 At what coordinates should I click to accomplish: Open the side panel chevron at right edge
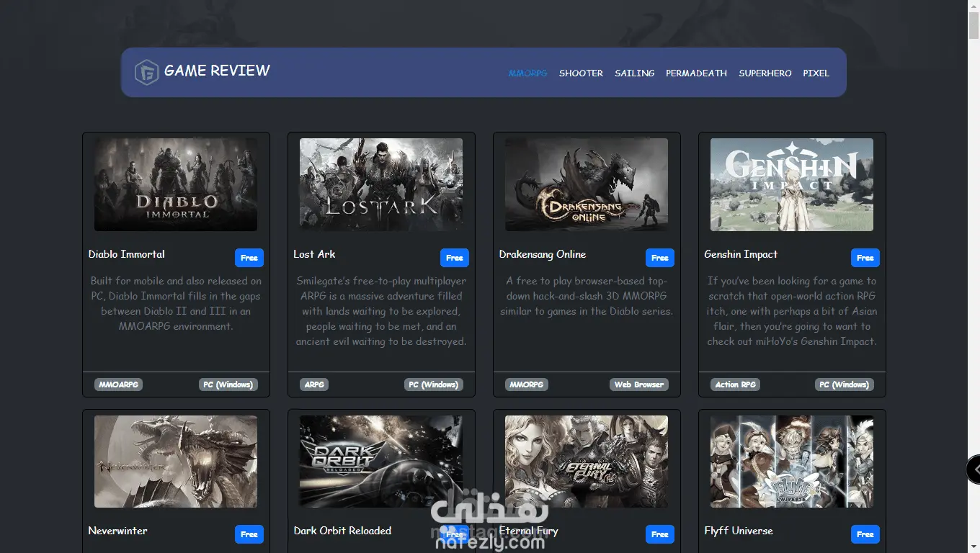(x=974, y=469)
